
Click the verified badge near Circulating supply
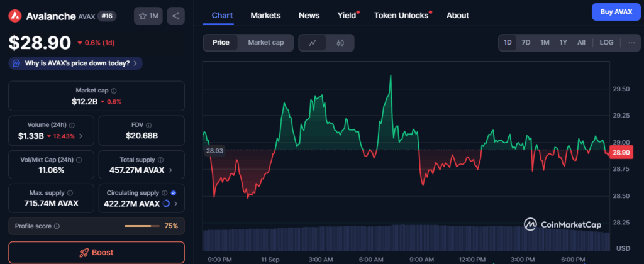[x=174, y=193]
